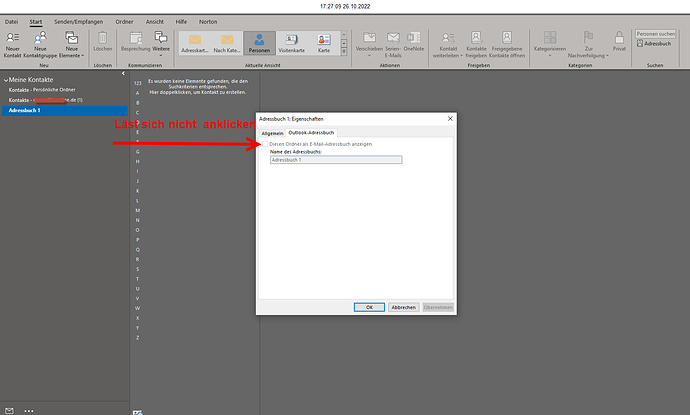Select the Personen view
The width and height of the screenshot is (690, 415).
point(259,43)
